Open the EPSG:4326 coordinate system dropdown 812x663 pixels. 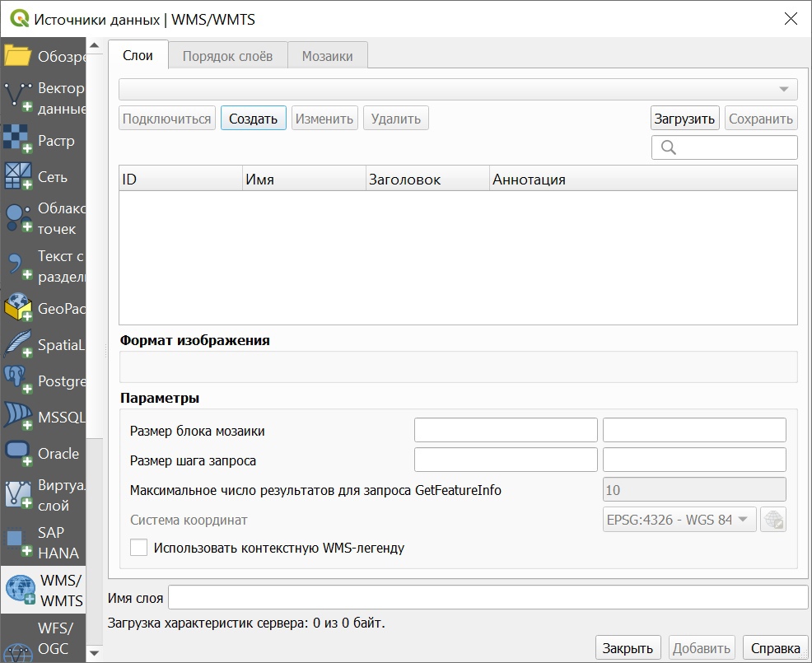tap(679, 520)
